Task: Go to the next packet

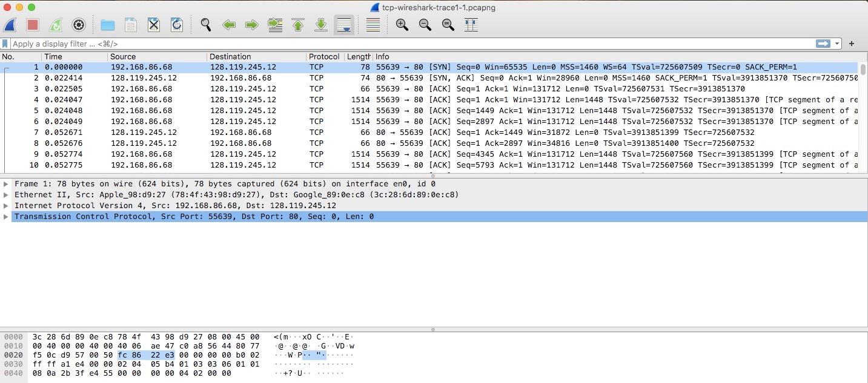Action: click(251, 25)
